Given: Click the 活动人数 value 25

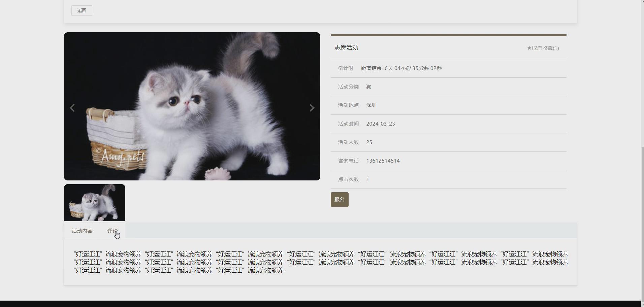Looking at the screenshot, I should point(369,142).
